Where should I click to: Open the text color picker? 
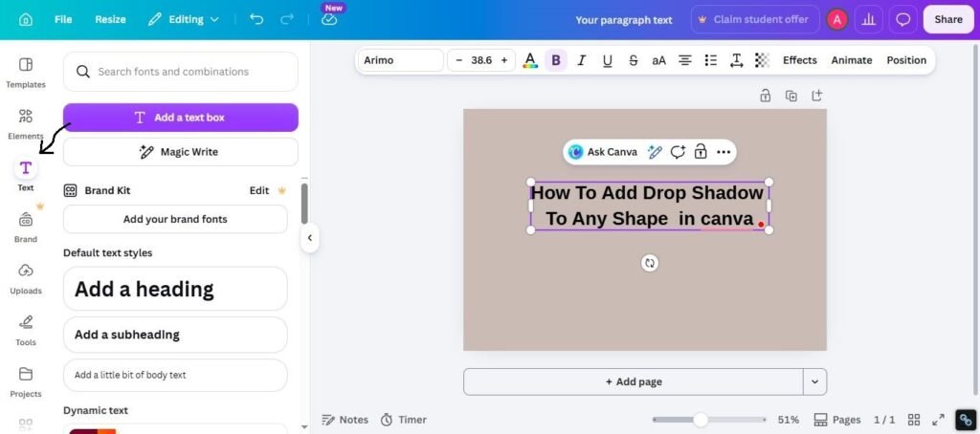(530, 60)
